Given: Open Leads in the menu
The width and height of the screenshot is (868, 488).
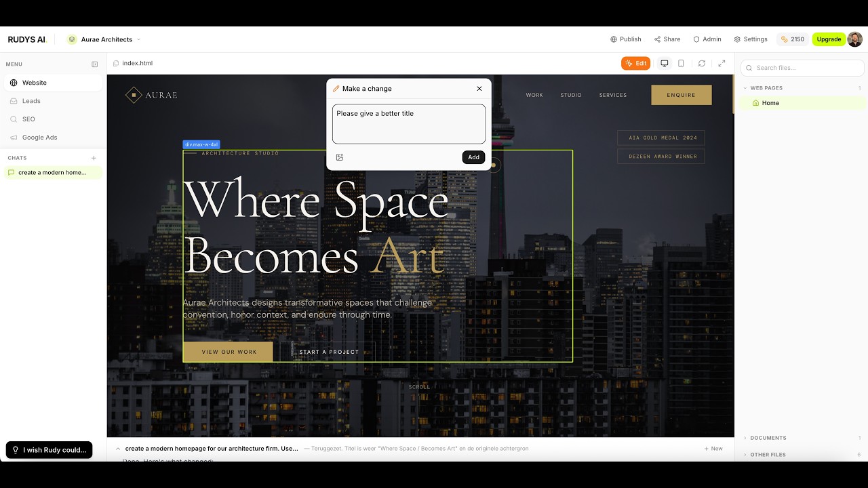Looking at the screenshot, I should point(53,101).
